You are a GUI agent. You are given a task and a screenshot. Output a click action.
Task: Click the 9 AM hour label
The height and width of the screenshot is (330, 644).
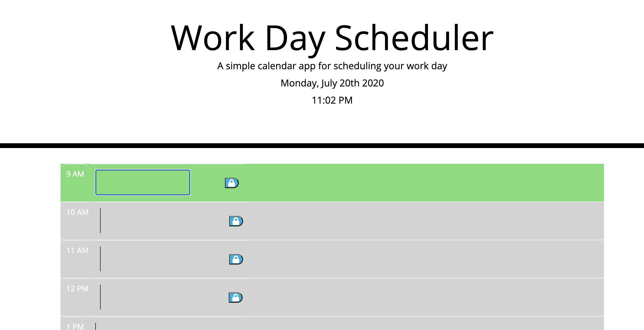click(x=75, y=174)
